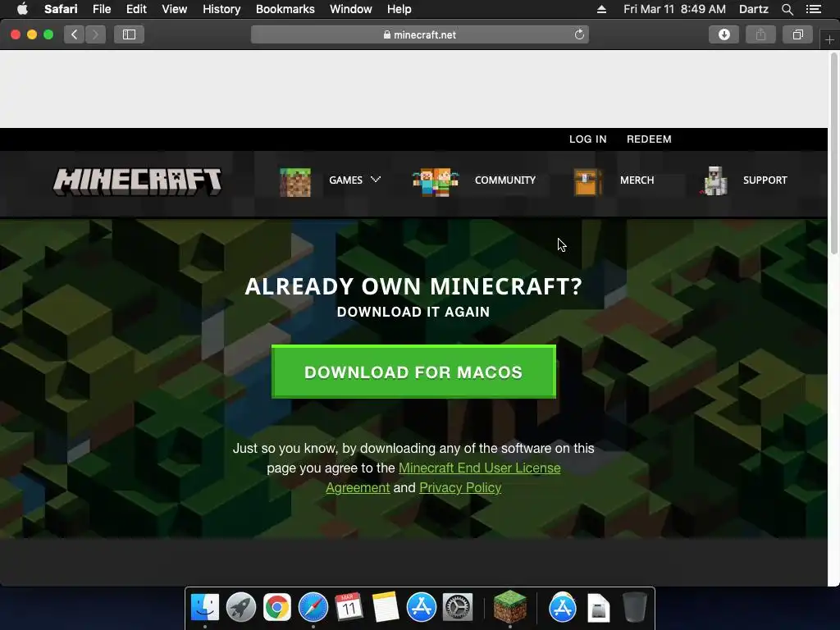840x630 pixels.
Task: Click the eject icon in menu bar
Action: 601,9
